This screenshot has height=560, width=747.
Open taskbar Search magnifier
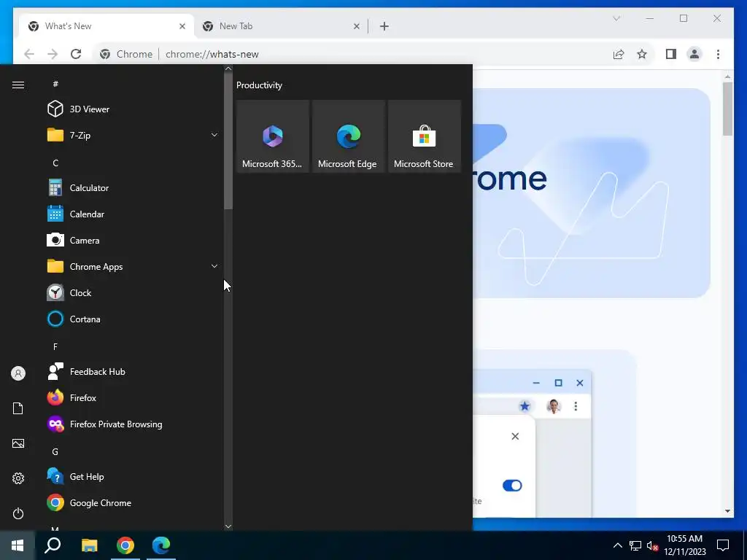(53, 545)
